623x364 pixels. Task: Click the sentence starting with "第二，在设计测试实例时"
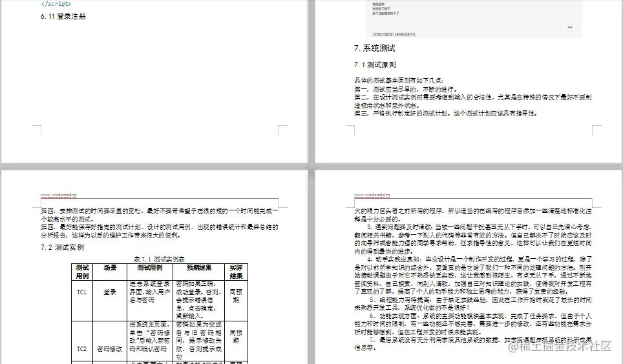tap(473, 101)
